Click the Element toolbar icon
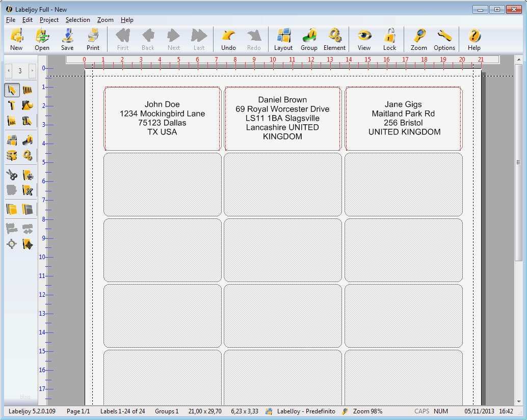 [x=334, y=38]
